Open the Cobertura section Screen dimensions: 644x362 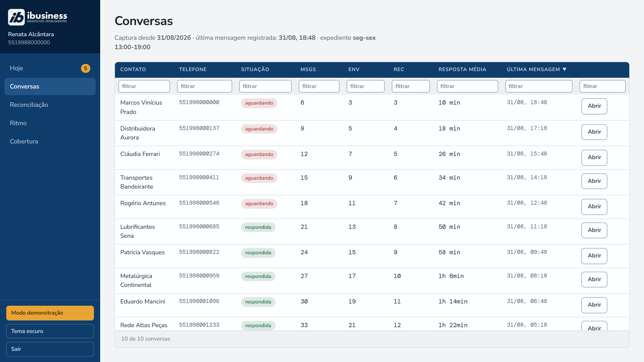coord(50,141)
